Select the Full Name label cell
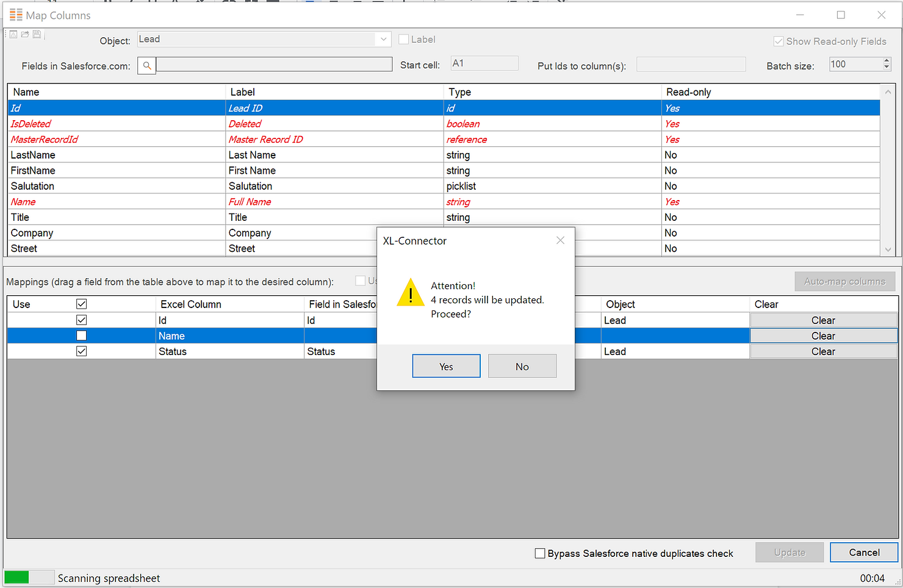This screenshot has width=903, height=588. [x=334, y=202]
